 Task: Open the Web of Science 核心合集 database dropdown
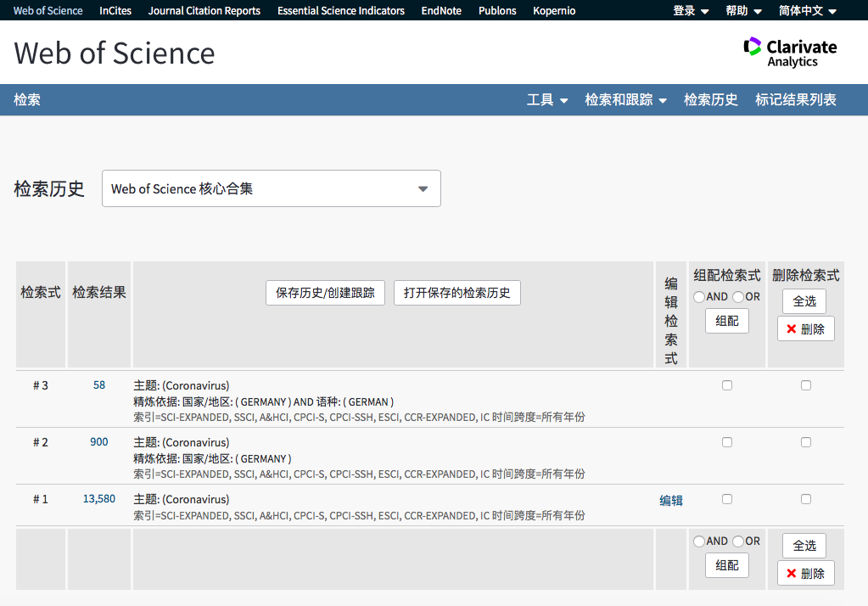tap(272, 188)
